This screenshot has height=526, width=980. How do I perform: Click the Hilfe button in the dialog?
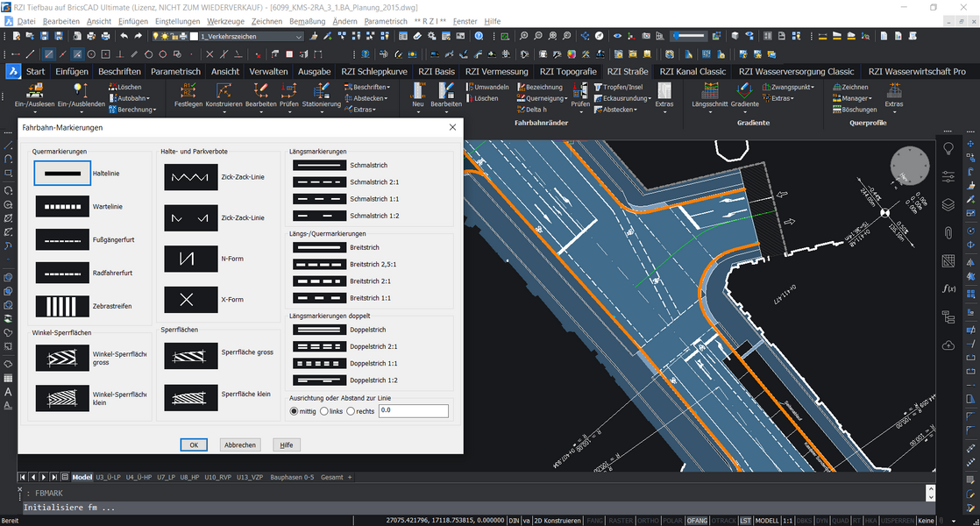287,444
